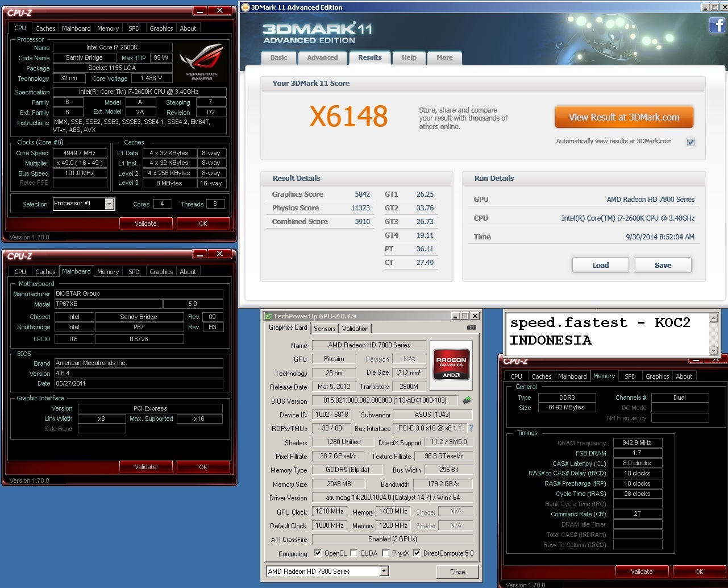Viewport: 728px width, 588px height.
Task: Click the Core Voltage value 1.488 V
Action: (151, 78)
